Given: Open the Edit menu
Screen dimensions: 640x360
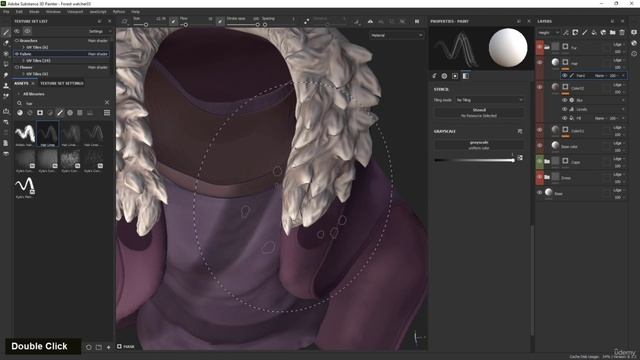Looking at the screenshot, I should [x=19, y=12].
